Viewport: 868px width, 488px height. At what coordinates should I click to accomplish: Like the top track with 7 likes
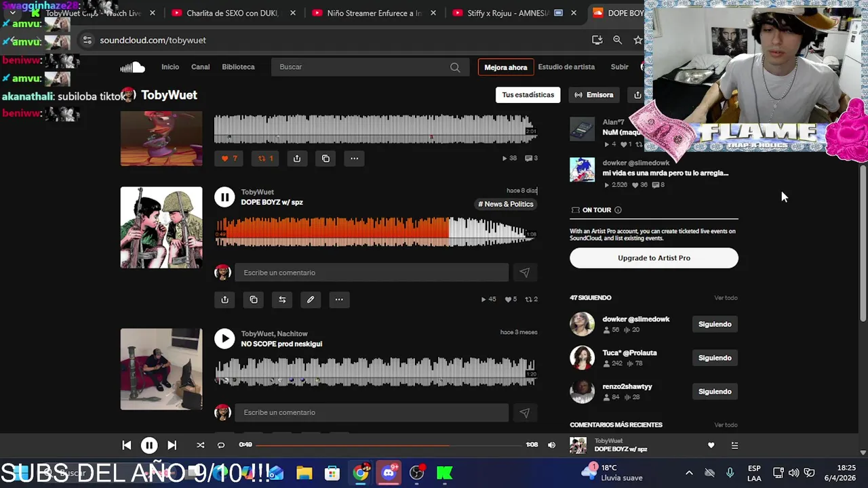coord(229,159)
